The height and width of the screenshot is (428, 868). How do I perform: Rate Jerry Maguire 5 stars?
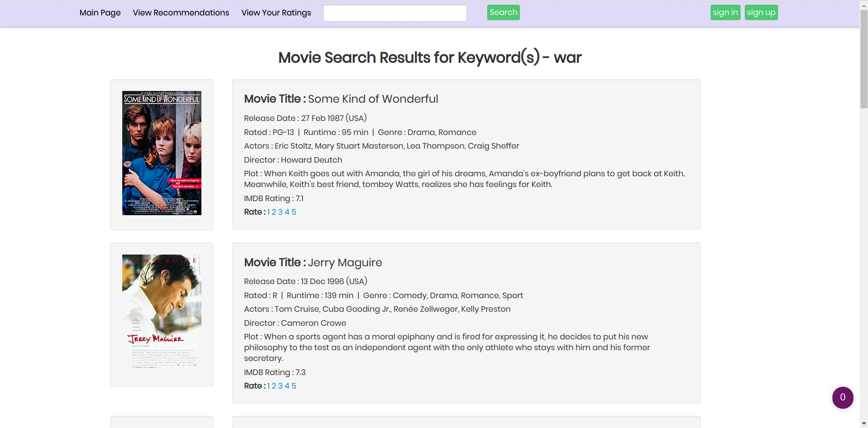(x=294, y=386)
